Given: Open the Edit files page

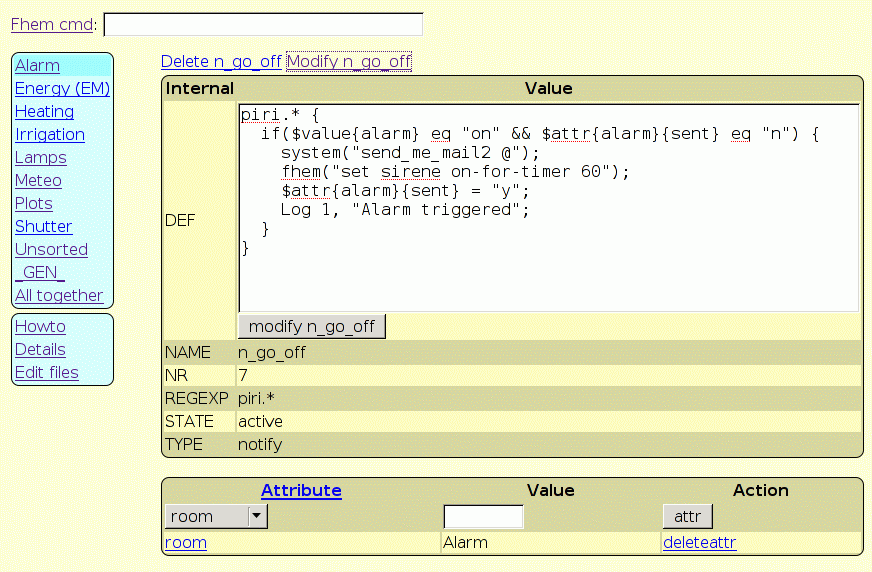Looking at the screenshot, I should tap(46, 372).
